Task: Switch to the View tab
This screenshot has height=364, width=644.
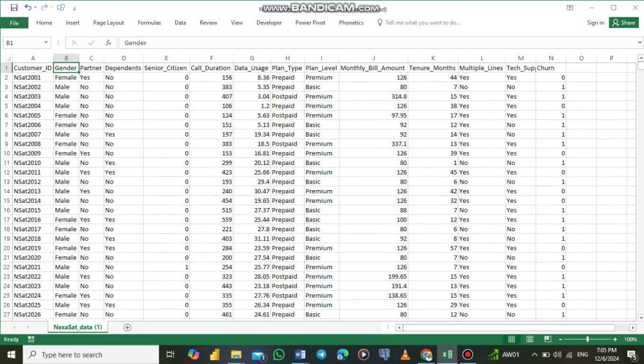Action: tap(236, 23)
